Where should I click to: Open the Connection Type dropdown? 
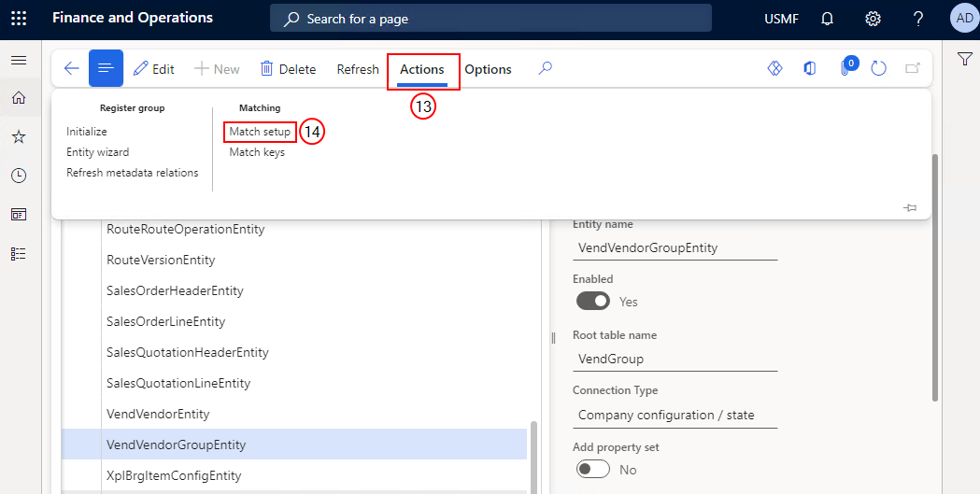coord(675,416)
